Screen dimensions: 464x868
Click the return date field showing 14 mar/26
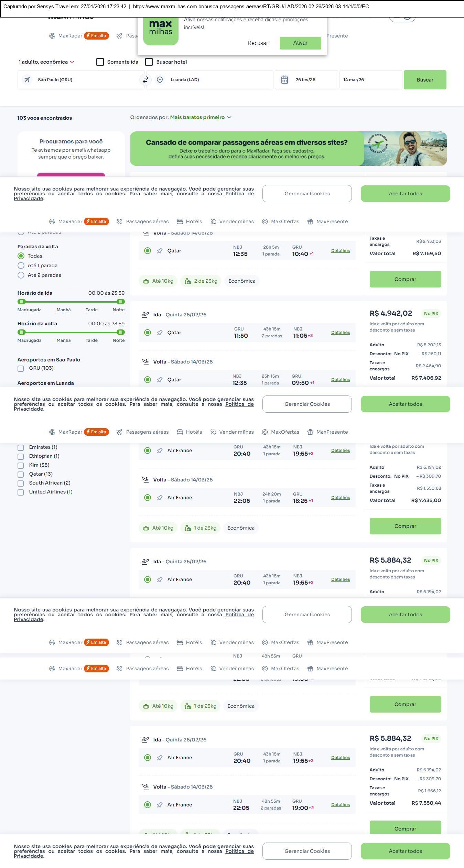coord(370,80)
